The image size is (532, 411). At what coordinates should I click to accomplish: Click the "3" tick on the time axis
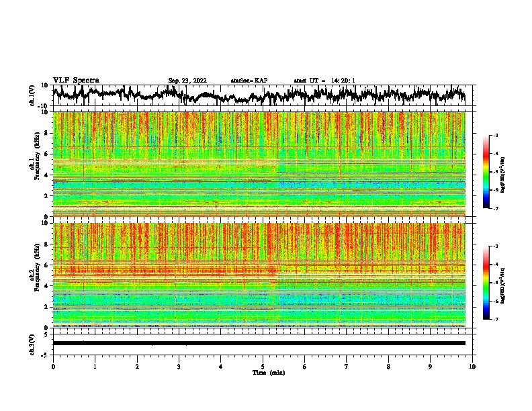click(x=179, y=367)
